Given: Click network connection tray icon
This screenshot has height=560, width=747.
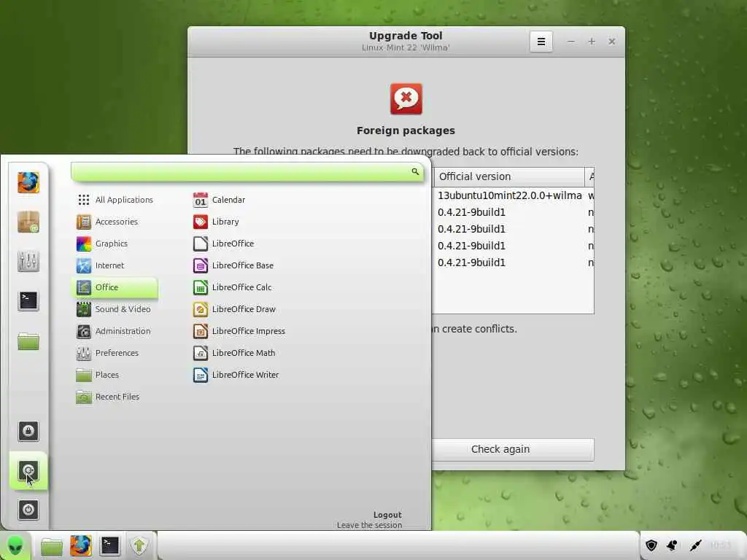Looking at the screenshot, I should [695, 545].
